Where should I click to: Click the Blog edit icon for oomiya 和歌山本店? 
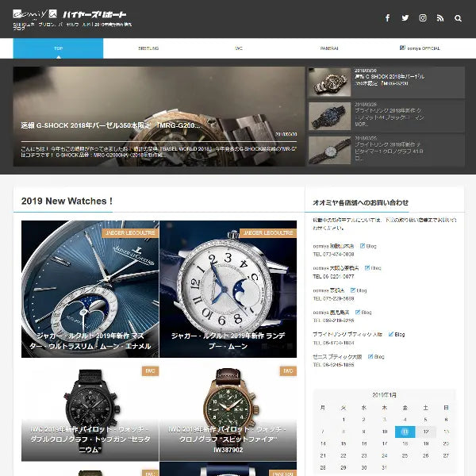click(363, 246)
